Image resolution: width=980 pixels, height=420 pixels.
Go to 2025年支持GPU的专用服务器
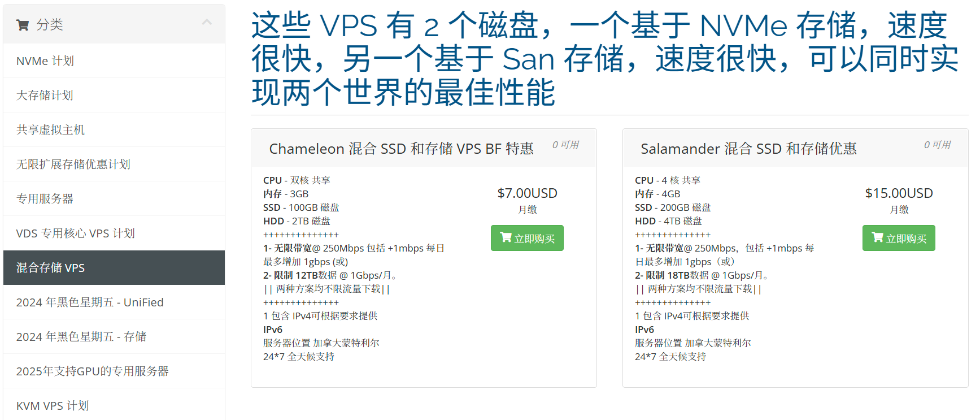click(114, 371)
